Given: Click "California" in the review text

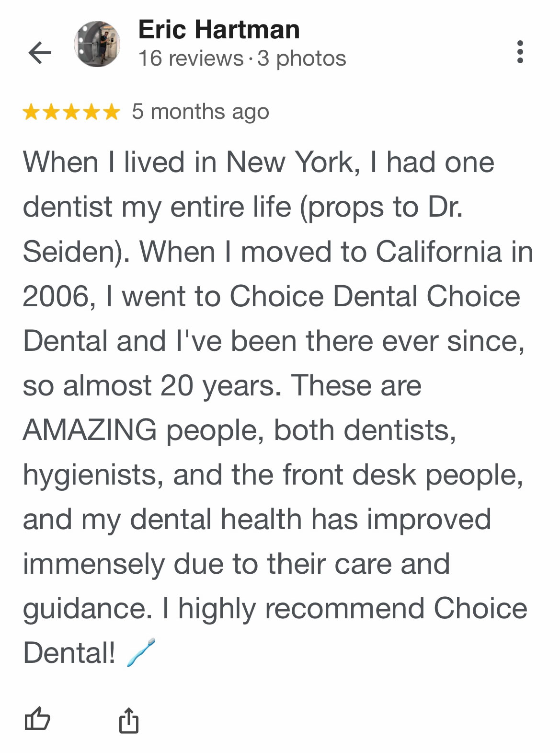Looking at the screenshot, I should pos(438,252).
